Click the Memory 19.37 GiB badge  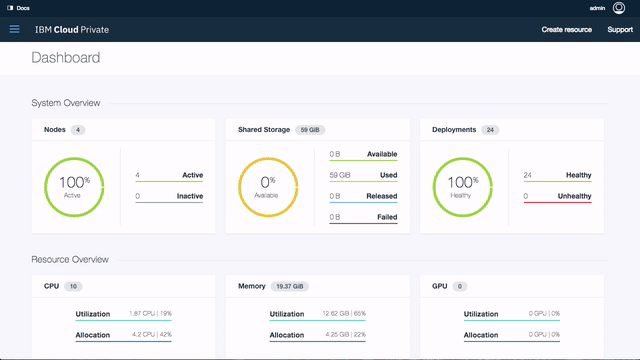(x=290, y=286)
